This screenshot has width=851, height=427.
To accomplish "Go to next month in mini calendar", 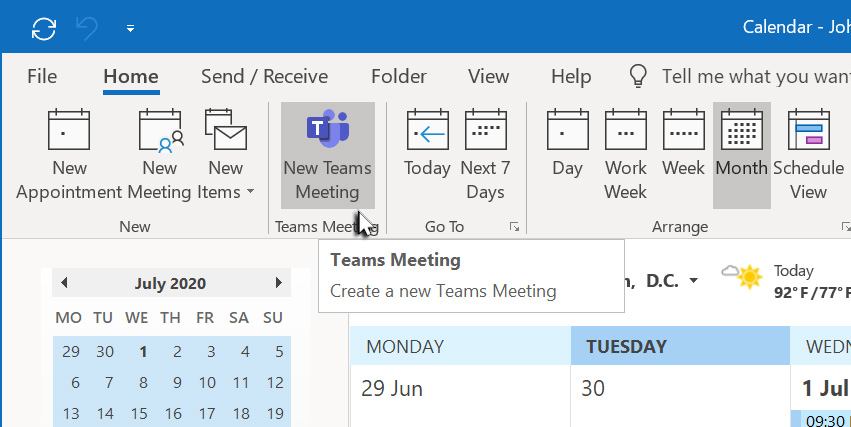I will click(278, 283).
